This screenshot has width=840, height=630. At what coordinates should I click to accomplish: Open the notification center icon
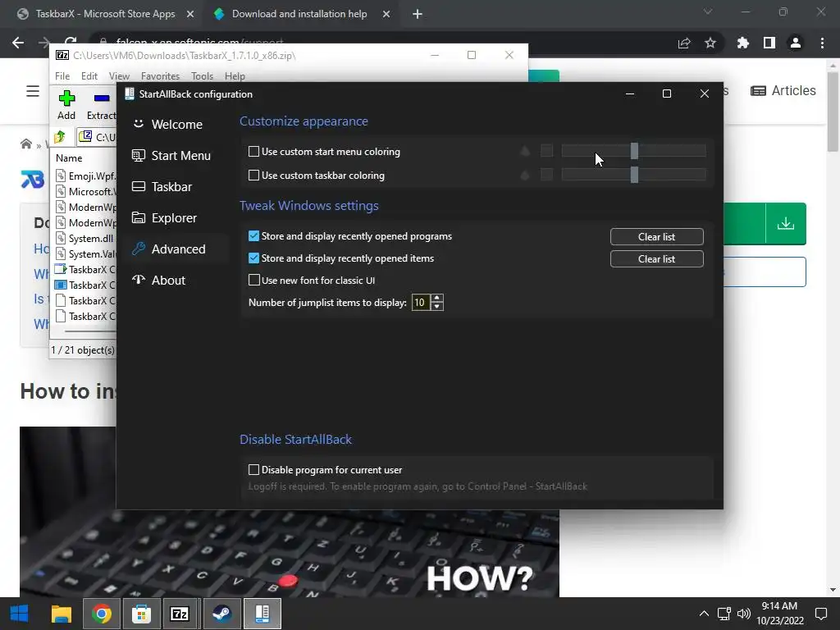[x=820, y=614]
